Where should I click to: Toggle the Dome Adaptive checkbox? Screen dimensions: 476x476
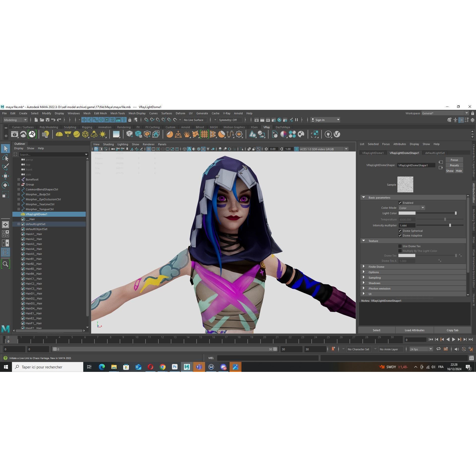click(400, 236)
